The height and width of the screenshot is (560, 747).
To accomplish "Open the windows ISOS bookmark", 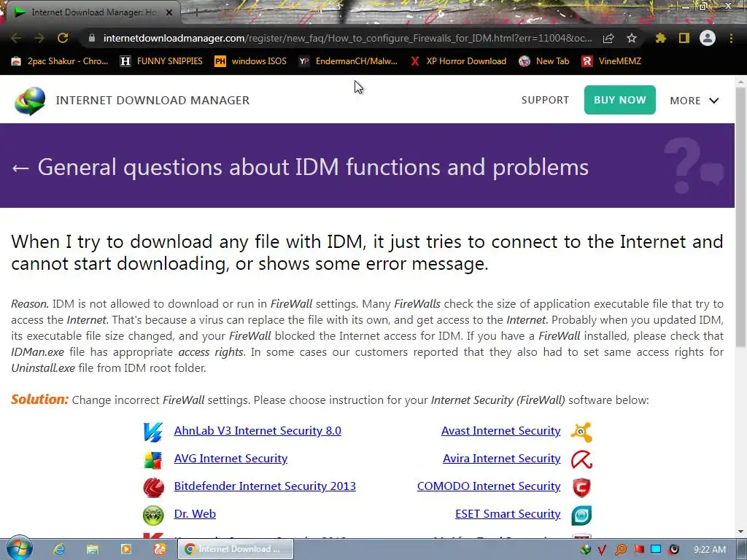I will tap(251, 61).
